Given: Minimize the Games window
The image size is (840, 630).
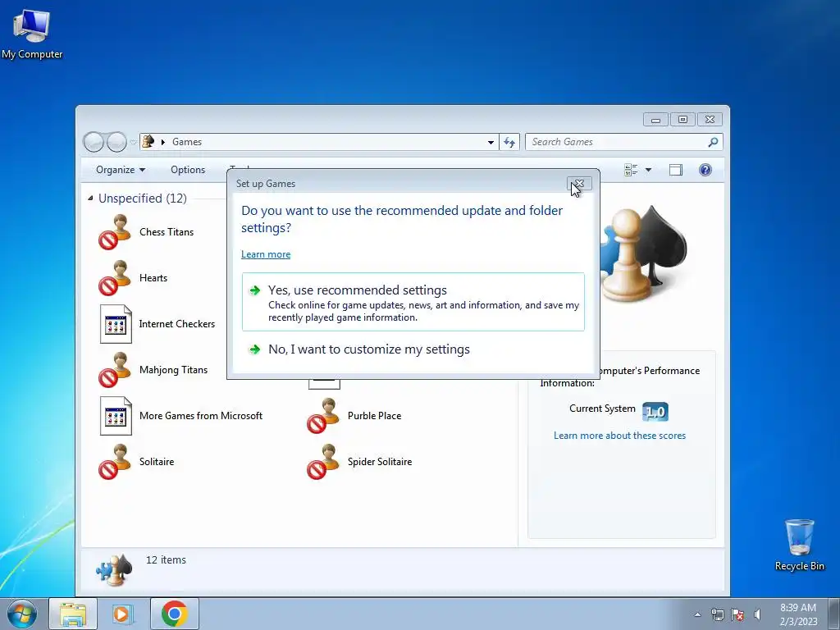Looking at the screenshot, I should pos(655,120).
